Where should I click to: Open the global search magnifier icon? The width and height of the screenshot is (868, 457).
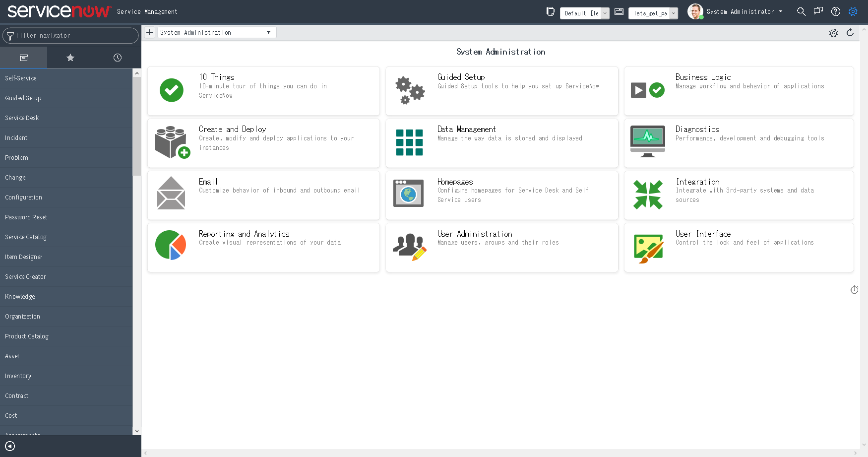pyautogui.click(x=802, y=11)
